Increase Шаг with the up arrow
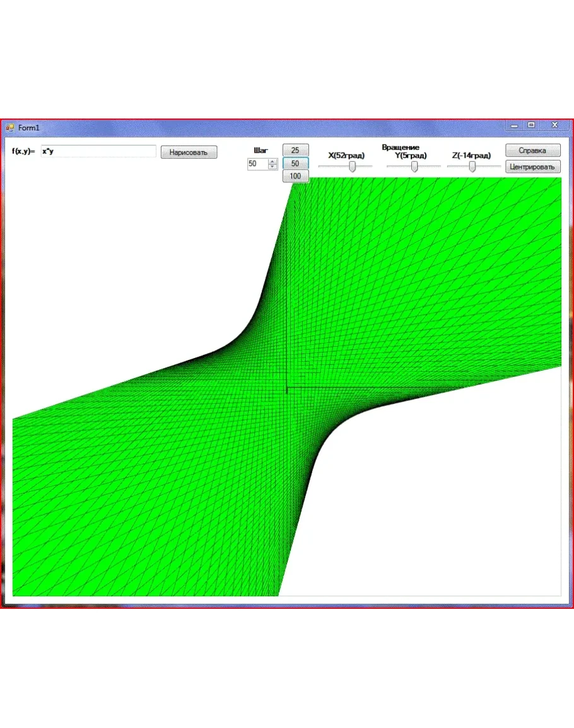 pyautogui.click(x=272, y=161)
